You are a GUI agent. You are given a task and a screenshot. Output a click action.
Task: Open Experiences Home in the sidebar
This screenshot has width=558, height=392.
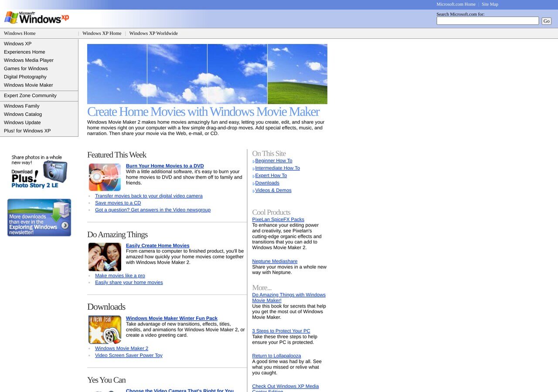pos(24,52)
